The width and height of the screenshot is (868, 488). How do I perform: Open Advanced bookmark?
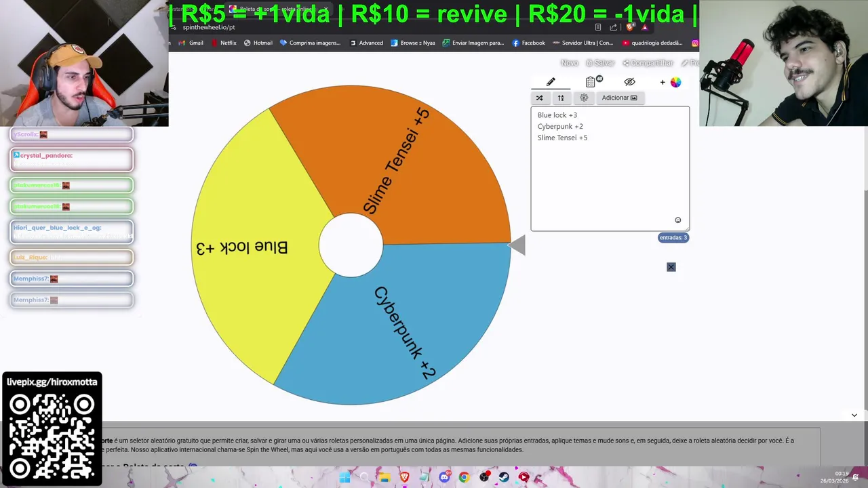(366, 43)
